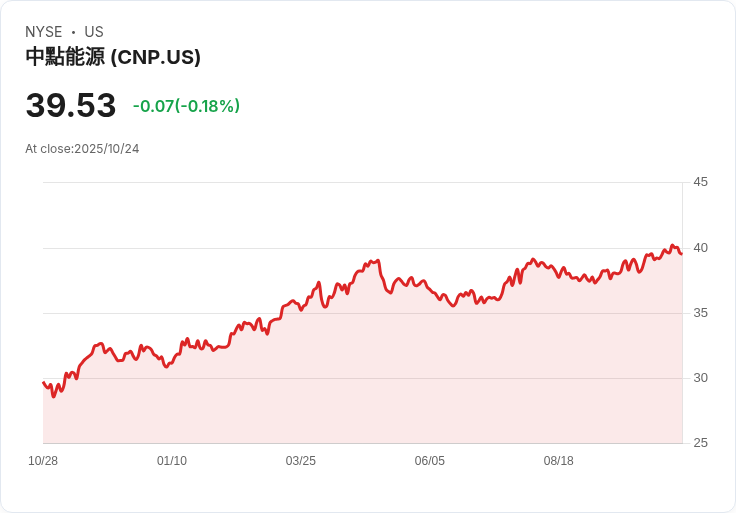Select the 30 y-axis price label
Viewport: 736px width, 513px height.
700,378
